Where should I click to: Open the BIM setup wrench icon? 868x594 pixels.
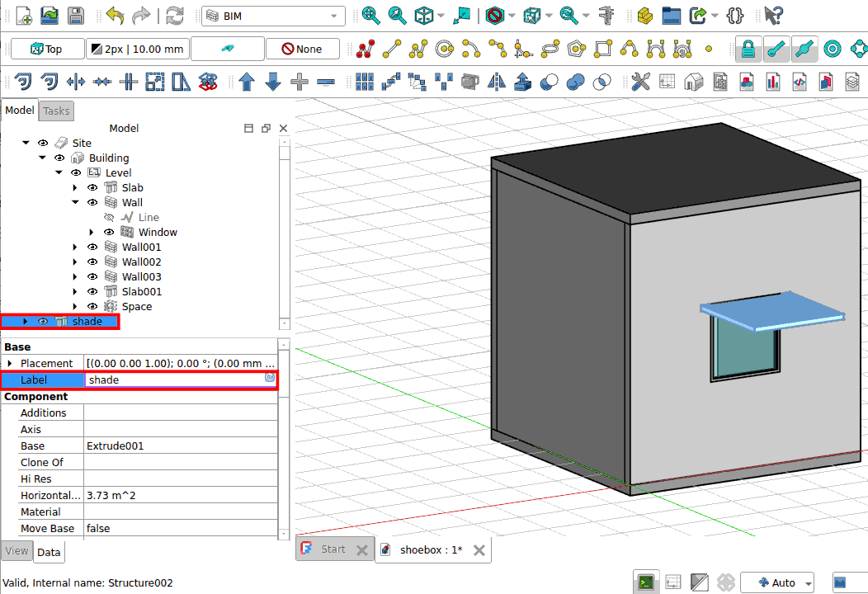(x=640, y=82)
